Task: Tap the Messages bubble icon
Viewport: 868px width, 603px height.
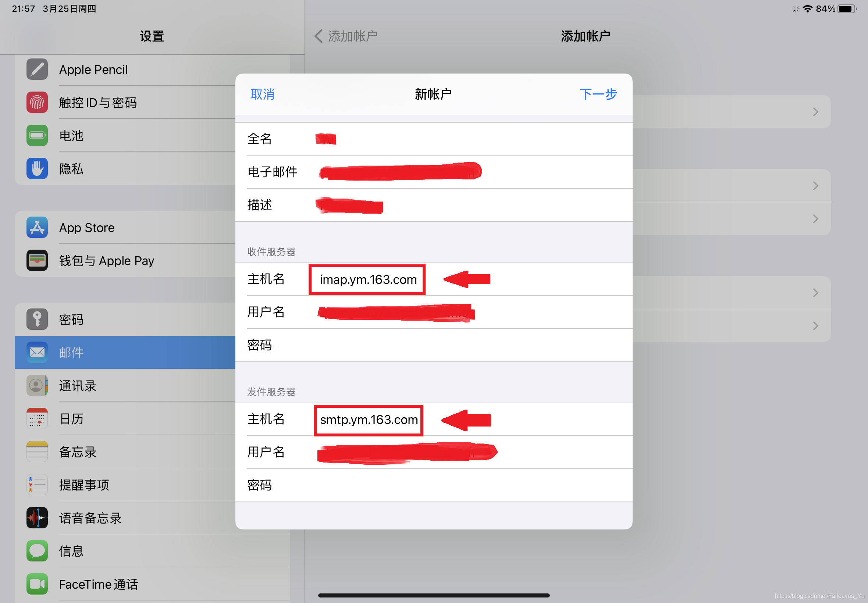Action: click(x=37, y=551)
